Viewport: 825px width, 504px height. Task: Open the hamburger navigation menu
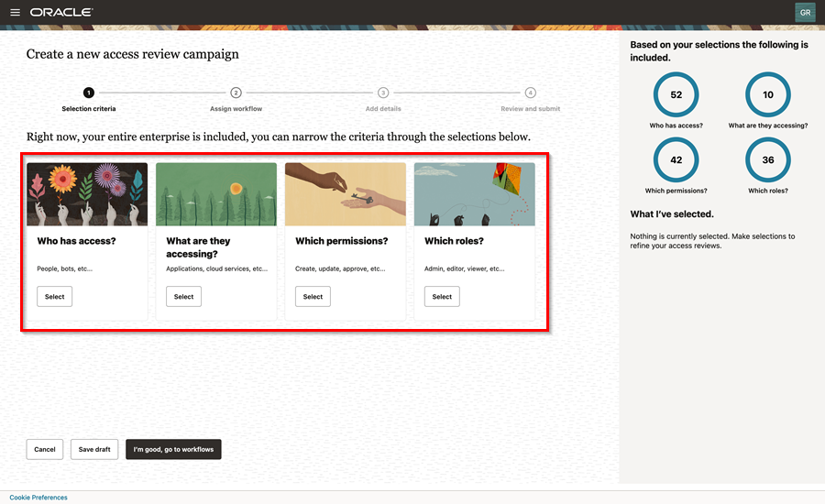16,12
